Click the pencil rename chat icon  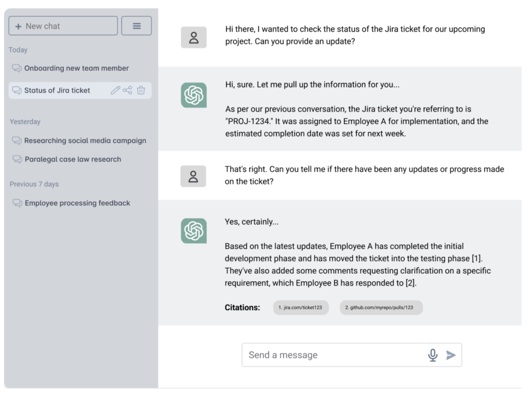pyautogui.click(x=115, y=90)
